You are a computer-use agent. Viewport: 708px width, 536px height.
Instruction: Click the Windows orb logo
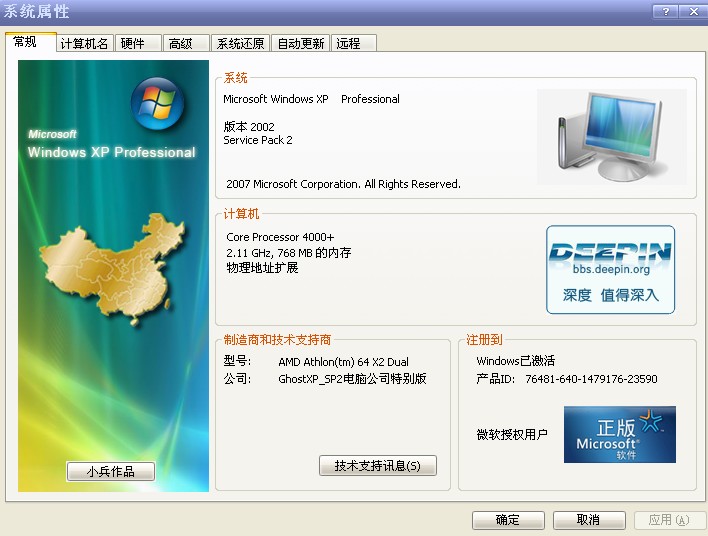click(x=157, y=103)
